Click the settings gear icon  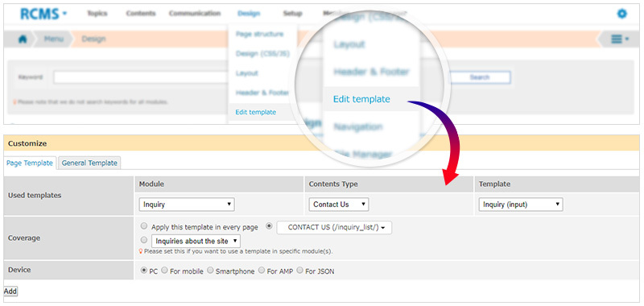[x=622, y=14]
